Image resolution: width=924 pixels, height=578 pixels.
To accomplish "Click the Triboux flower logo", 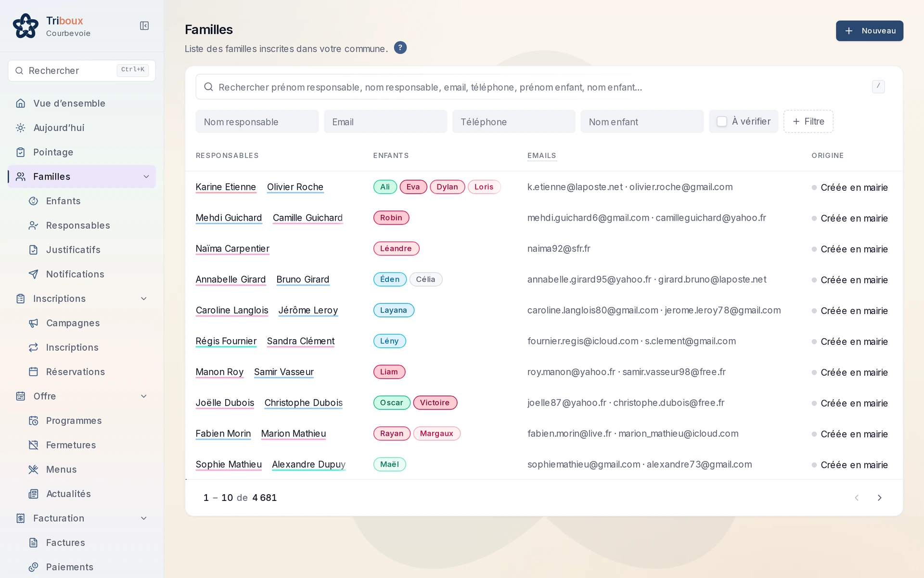I will (26, 26).
